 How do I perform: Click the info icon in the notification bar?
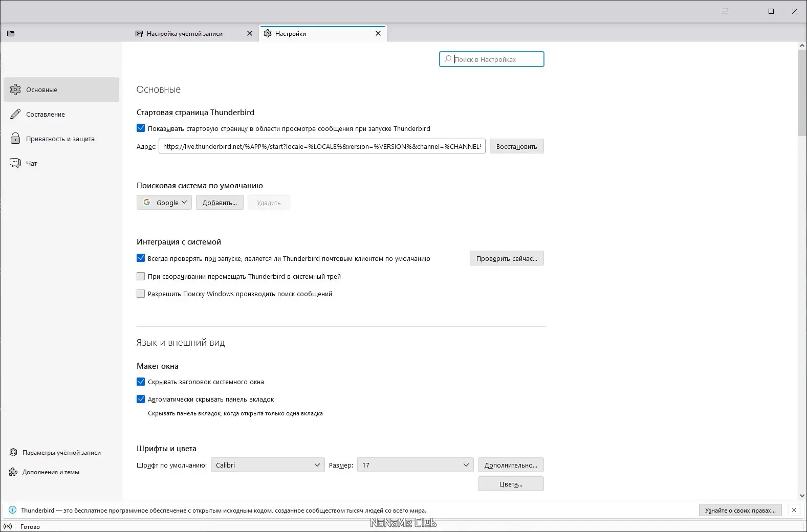click(x=12, y=510)
